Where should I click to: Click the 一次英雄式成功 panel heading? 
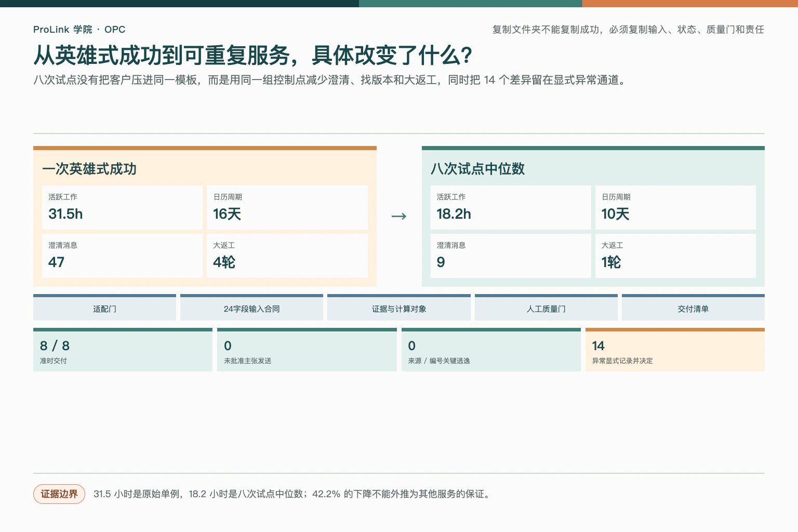(x=89, y=169)
